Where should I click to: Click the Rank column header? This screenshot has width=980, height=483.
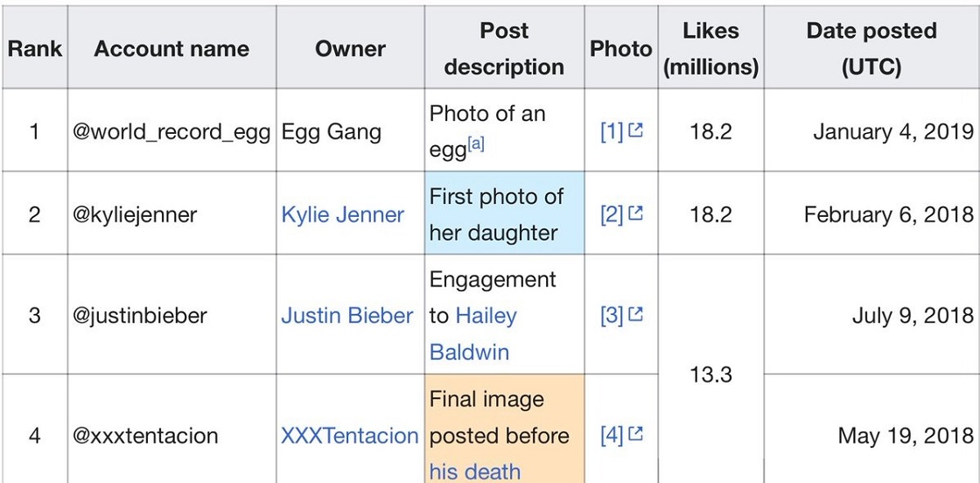pyautogui.click(x=35, y=48)
